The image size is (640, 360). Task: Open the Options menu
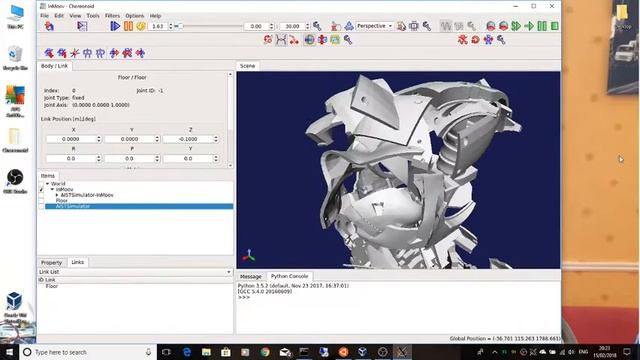click(x=135, y=16)
